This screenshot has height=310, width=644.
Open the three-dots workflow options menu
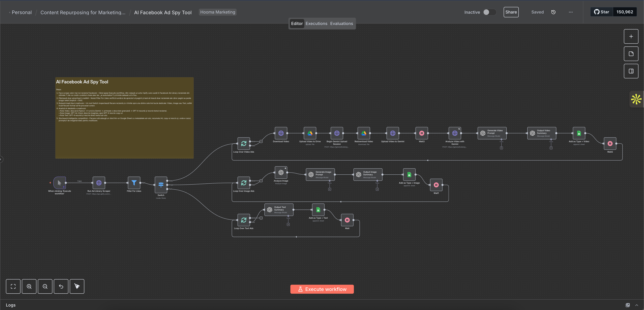[x=570, y=12]
